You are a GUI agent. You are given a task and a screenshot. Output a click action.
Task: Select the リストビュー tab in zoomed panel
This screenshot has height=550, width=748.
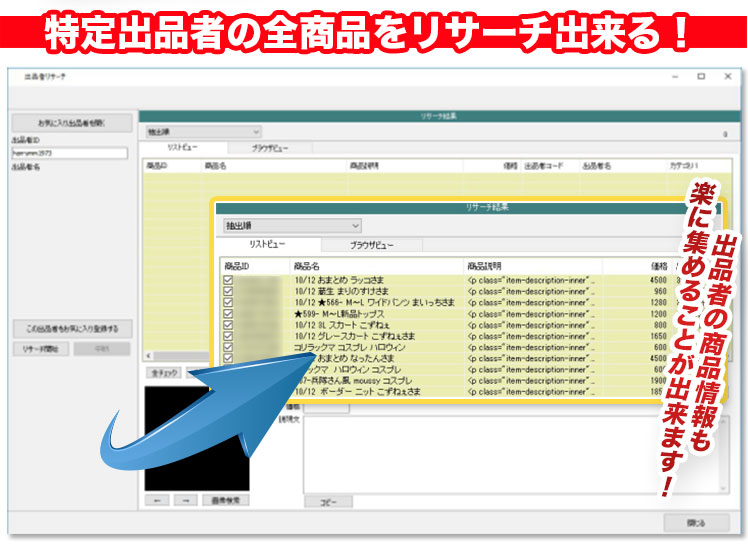coord(270,245)
